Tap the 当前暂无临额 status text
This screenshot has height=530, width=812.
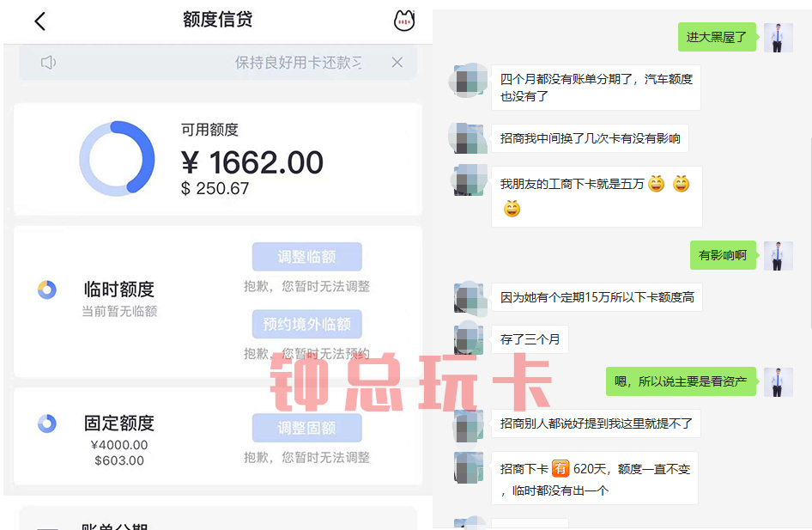tap(119, 311)
